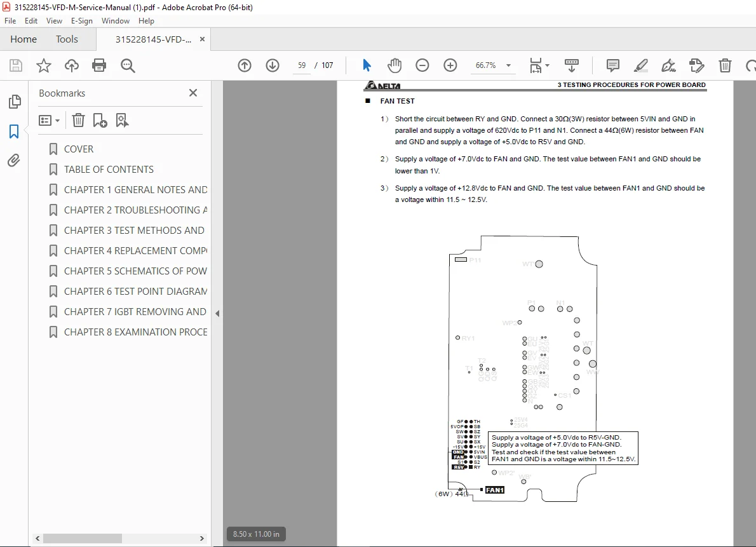
Task: Click the stamp/edit tool icon
Action: click(697, 65)
